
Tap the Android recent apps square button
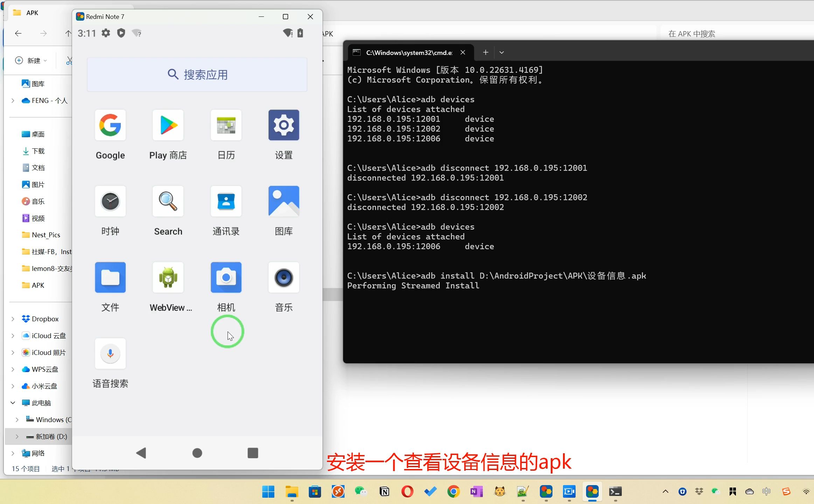point(253,453)
